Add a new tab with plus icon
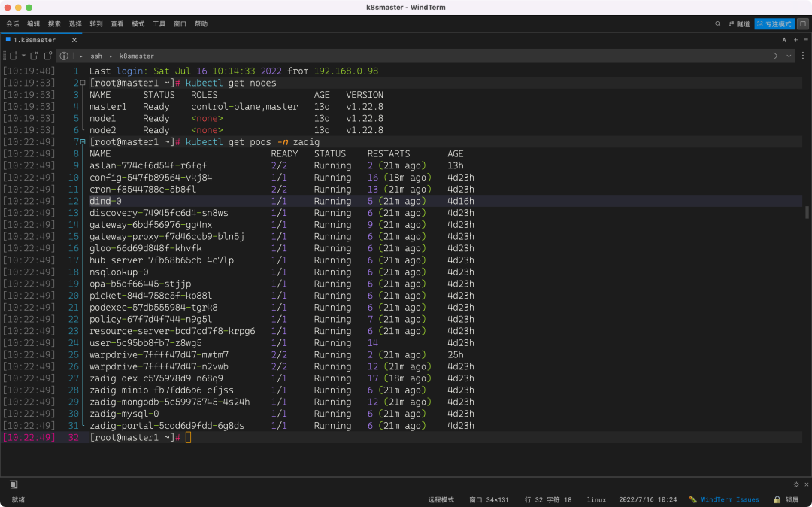 (x=795, y=40)
